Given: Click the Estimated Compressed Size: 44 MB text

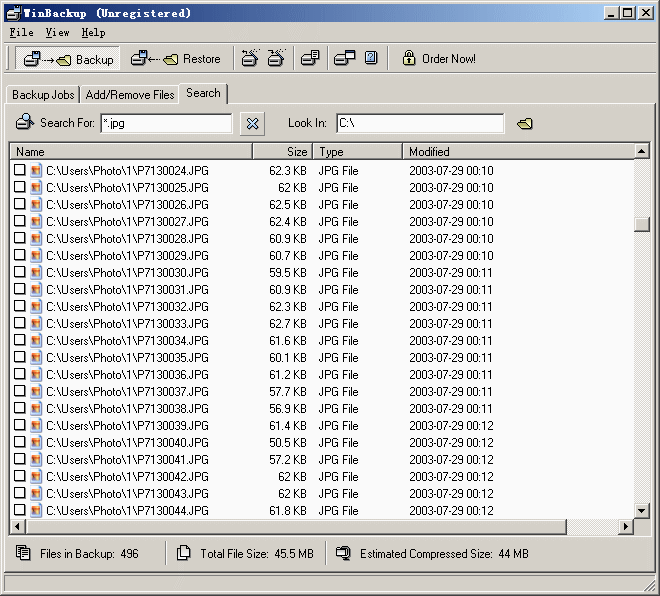Looking at the screenshot, I should [444, 553].
